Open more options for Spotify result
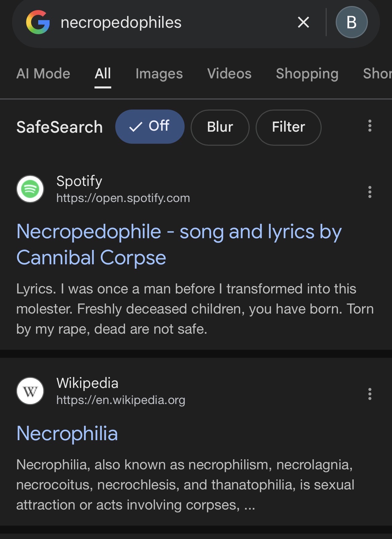Image resolution: width=392 pixels, height=539 pixels. 370,192
